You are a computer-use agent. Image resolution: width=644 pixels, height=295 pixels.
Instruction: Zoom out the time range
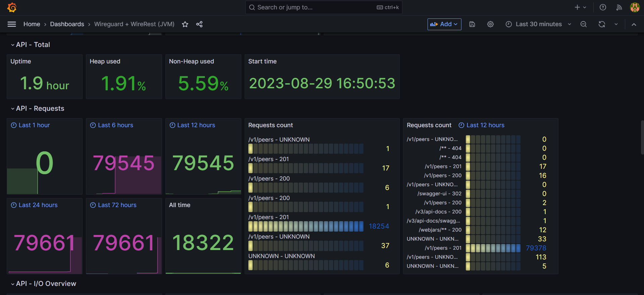point(584,24)
